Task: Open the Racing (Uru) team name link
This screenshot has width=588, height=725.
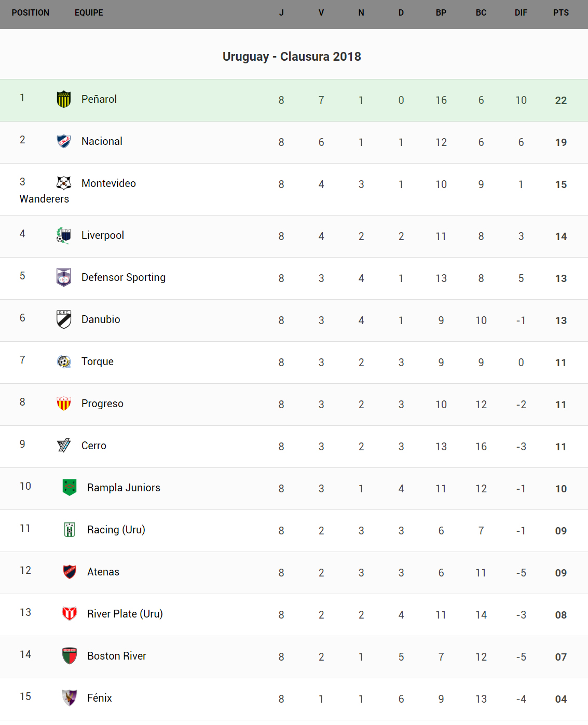Action: click(116, 530)
